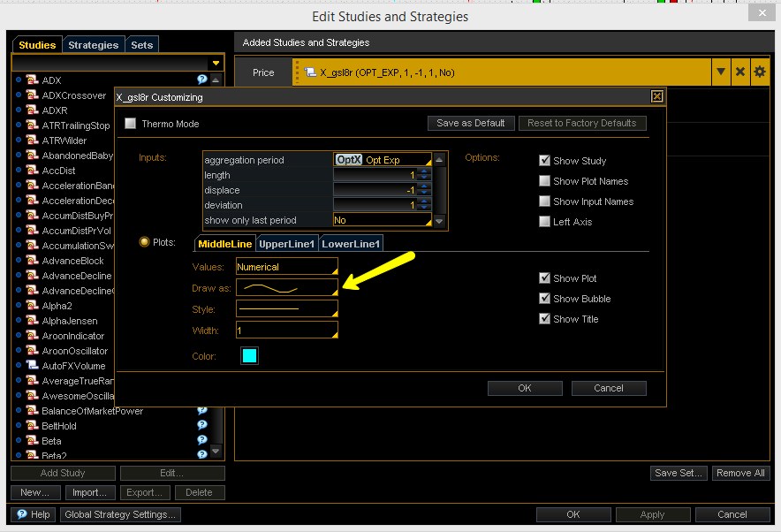Click the ADXCrossover study icon
The width and height of the screenshot is (781, 532).
tap(33, 95)
